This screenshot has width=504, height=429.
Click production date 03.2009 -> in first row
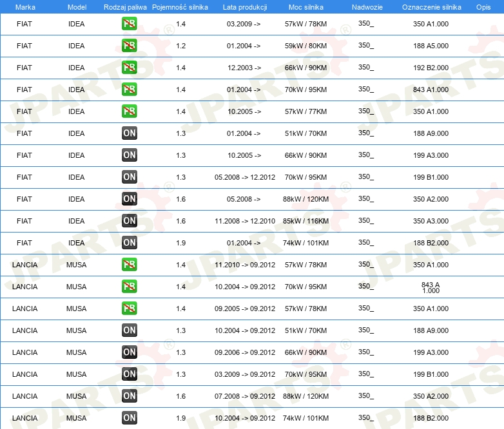[x=244, y=24]
